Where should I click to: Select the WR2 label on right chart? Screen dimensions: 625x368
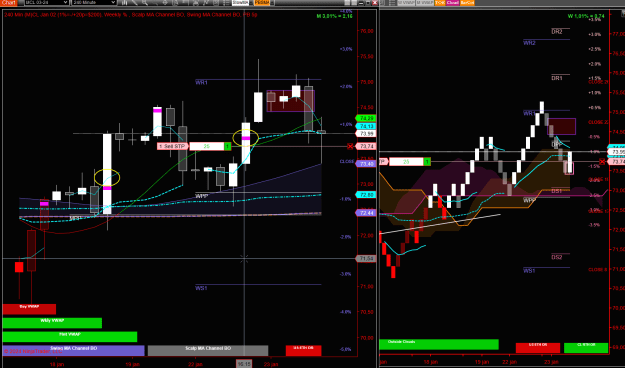(x=529, y=43)
